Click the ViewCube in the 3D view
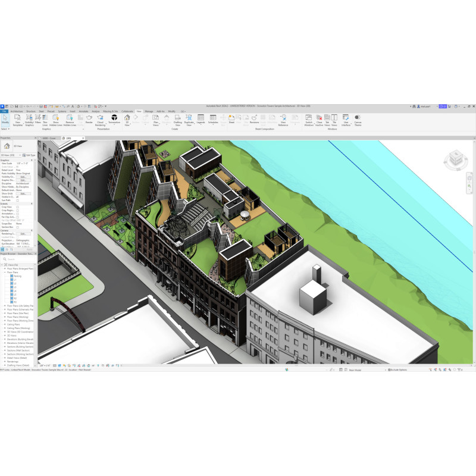The height and width of the screenshot is (476, 476). click(x=455, y=159)
